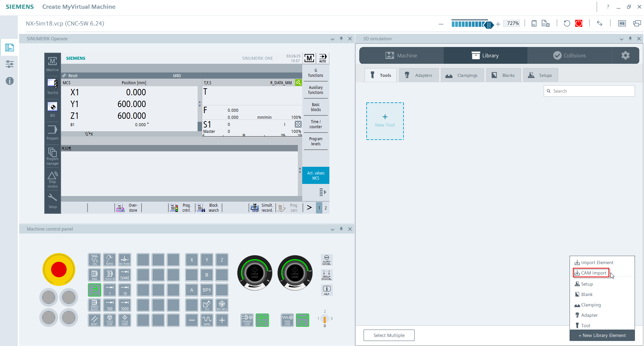
Task: Toggle the JOG mode key
Action: tap(94, 259)
